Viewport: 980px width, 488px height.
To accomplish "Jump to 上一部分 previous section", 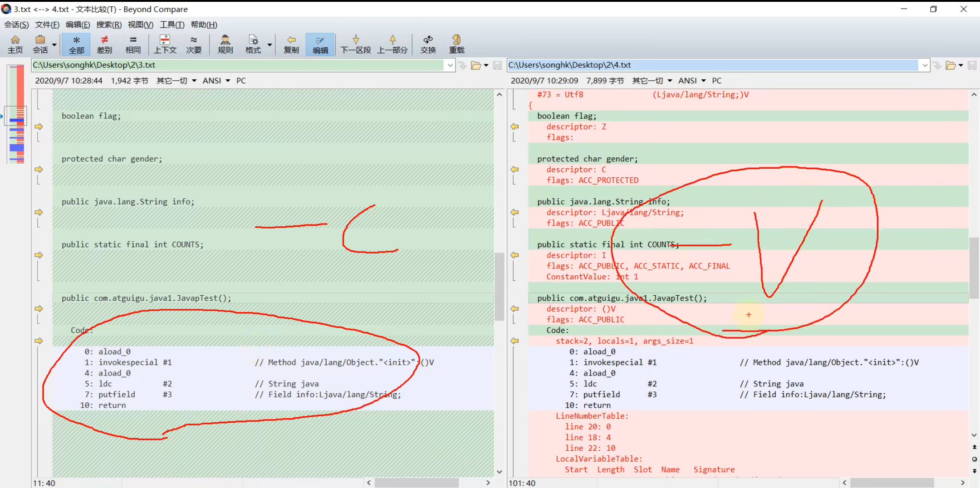I will (x=392, y=44).
